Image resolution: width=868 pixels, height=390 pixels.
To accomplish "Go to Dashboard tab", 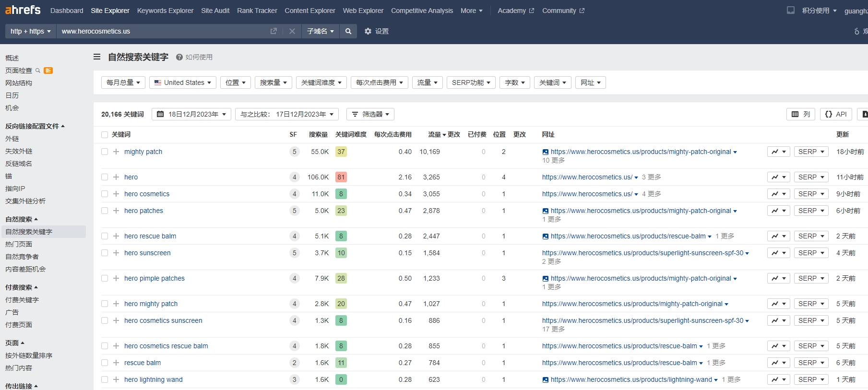I will tap(67, 11).
